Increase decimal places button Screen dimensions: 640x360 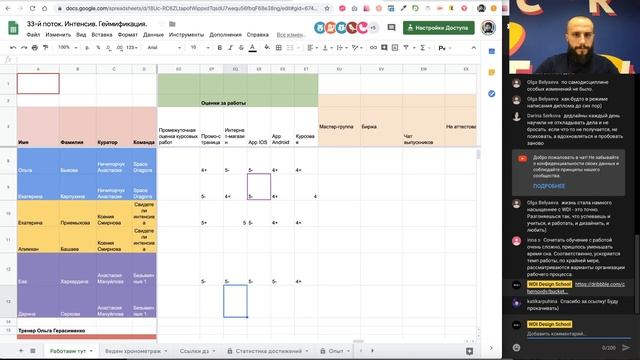(x=119, y=48)
